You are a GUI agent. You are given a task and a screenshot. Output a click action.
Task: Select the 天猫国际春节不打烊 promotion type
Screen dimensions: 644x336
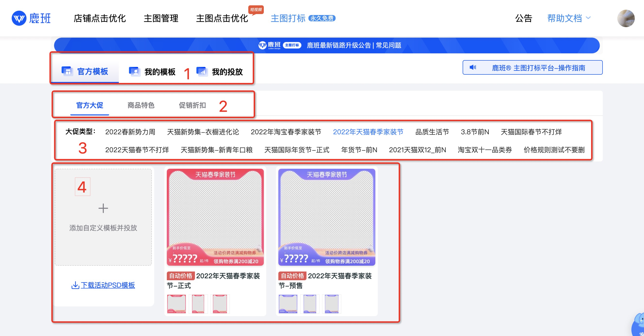(531, 132)
